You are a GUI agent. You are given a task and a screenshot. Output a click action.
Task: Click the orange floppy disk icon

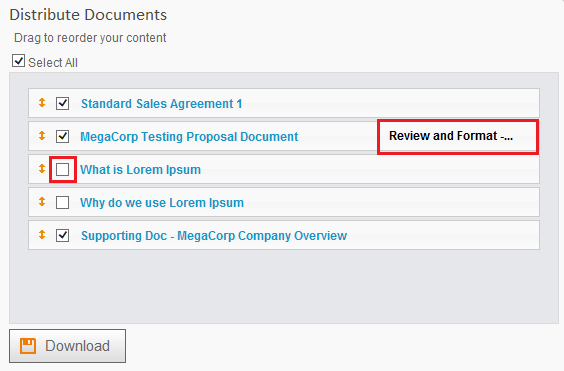(28, 346)
